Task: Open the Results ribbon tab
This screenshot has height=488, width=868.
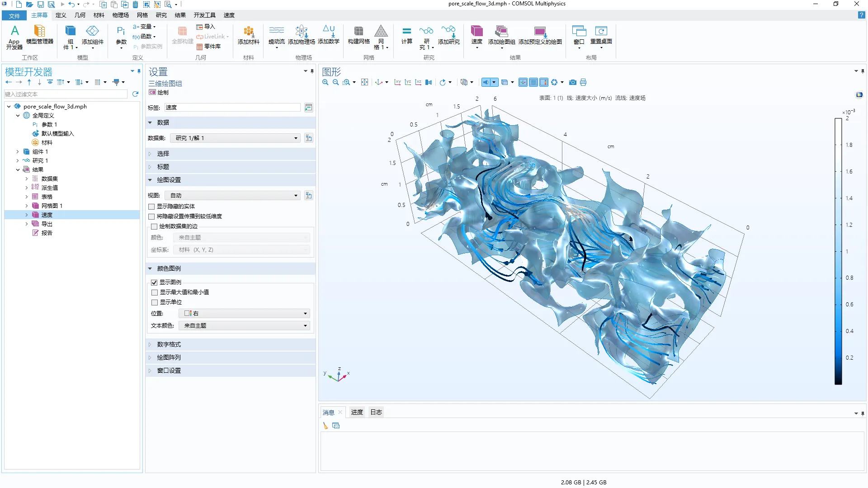Action: coord(180,15)
